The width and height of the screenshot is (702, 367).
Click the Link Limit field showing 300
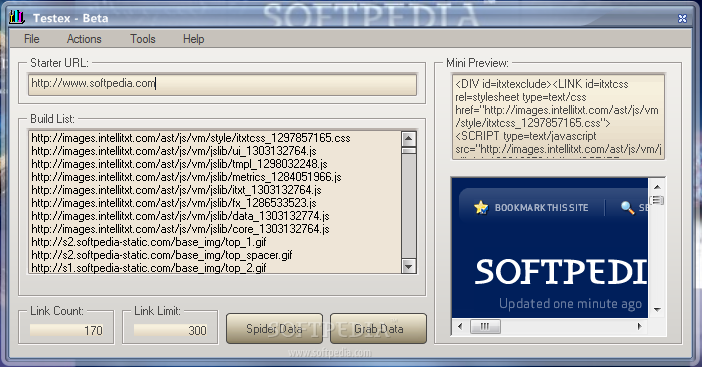pyautogui.click(x=170, y=330)
